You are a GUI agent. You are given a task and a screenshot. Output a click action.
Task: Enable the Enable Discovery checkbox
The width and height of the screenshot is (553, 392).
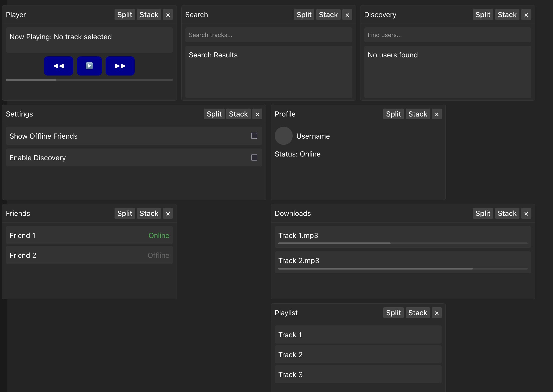(254, 157)
